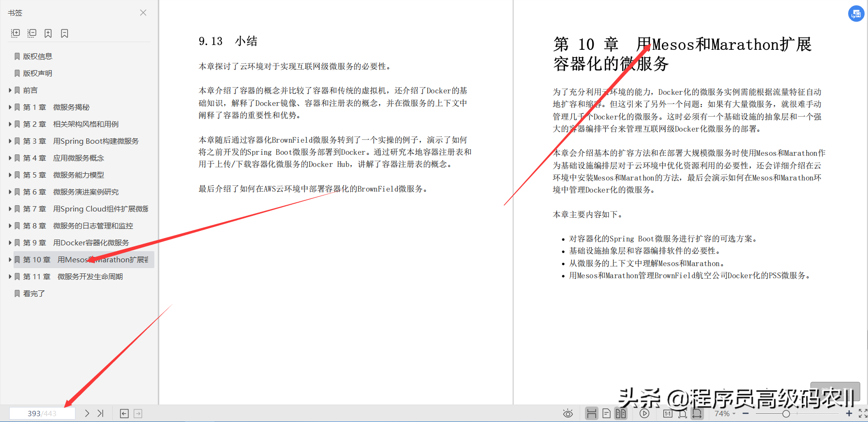Open the 版权声明 bookmark
Viewport: 868px width, 422px height.
click(x=38, y=73)
